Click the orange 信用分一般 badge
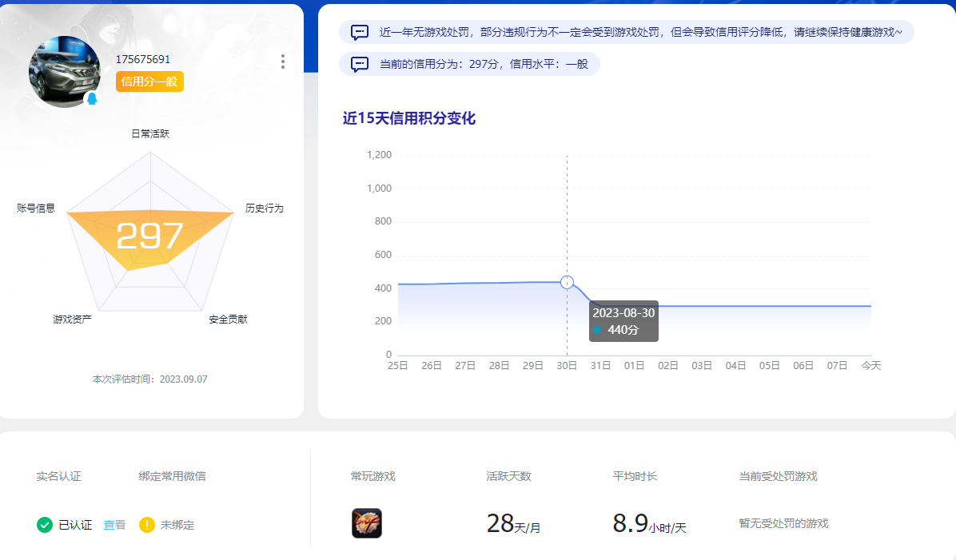 click(149, 81)
